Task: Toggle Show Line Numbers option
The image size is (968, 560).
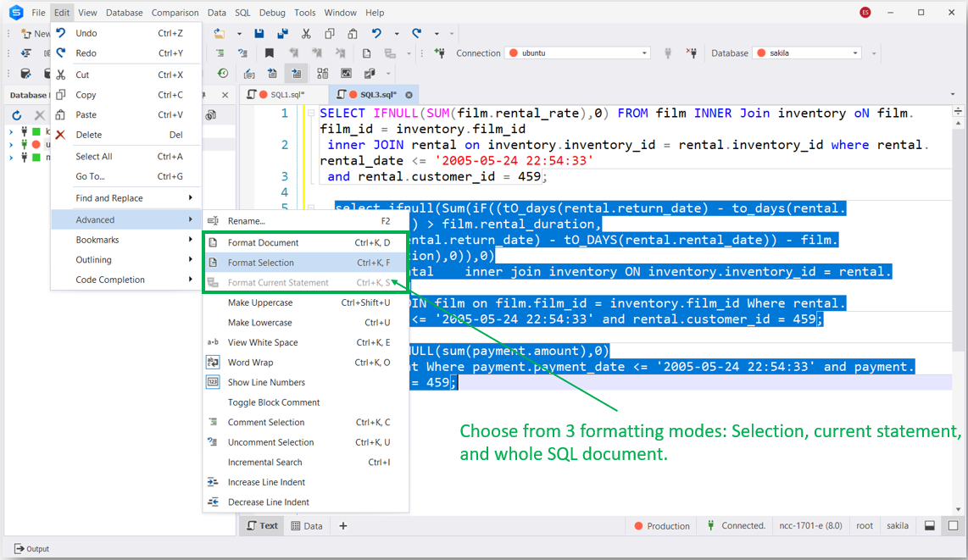Action: 265,382
